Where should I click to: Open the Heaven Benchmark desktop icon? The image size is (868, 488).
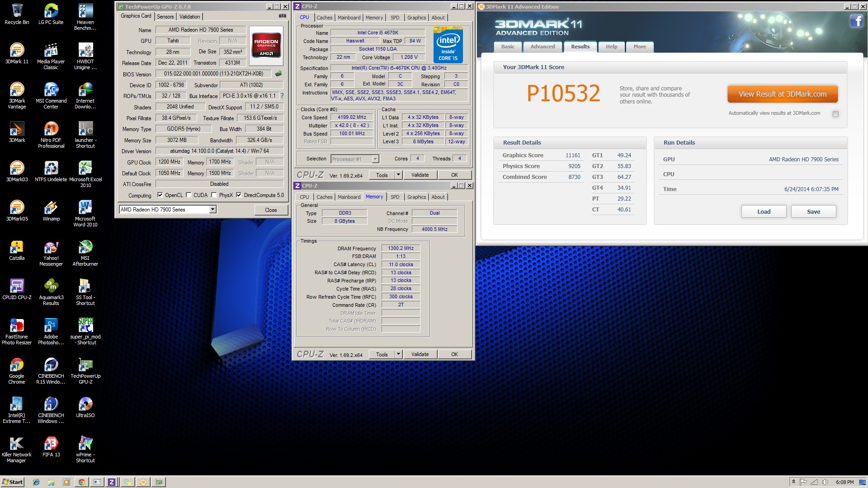click(85, 17)
